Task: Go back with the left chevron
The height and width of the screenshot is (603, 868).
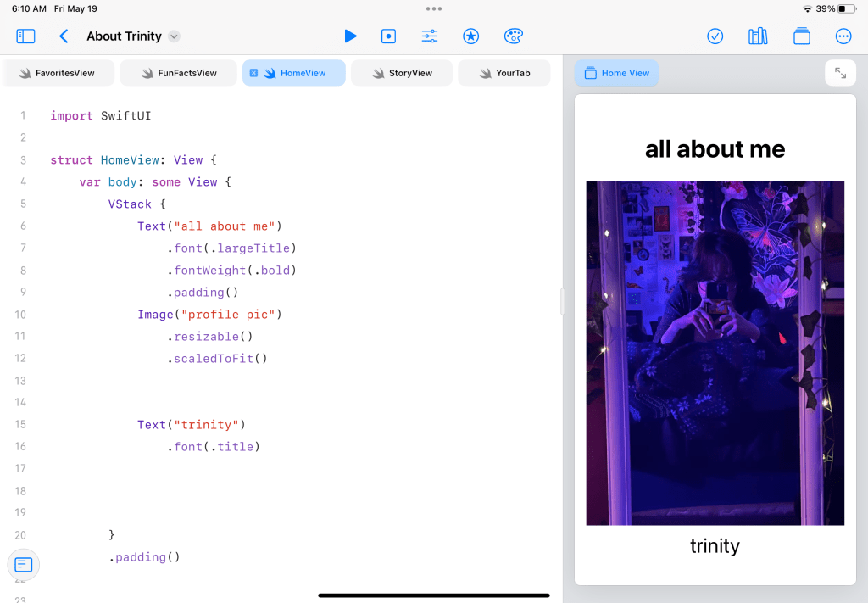Action: pyautogui.click(x=64, y=36)
